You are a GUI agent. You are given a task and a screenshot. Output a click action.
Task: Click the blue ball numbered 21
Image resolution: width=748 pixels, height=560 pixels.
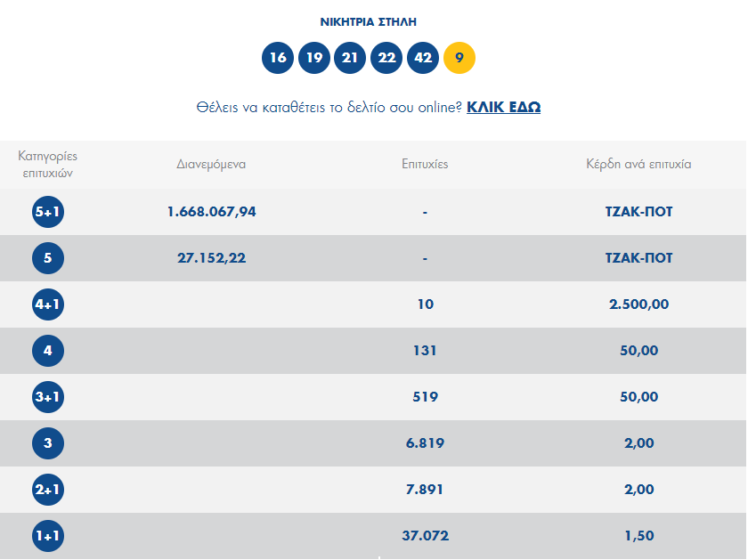[x=350, y=58]
